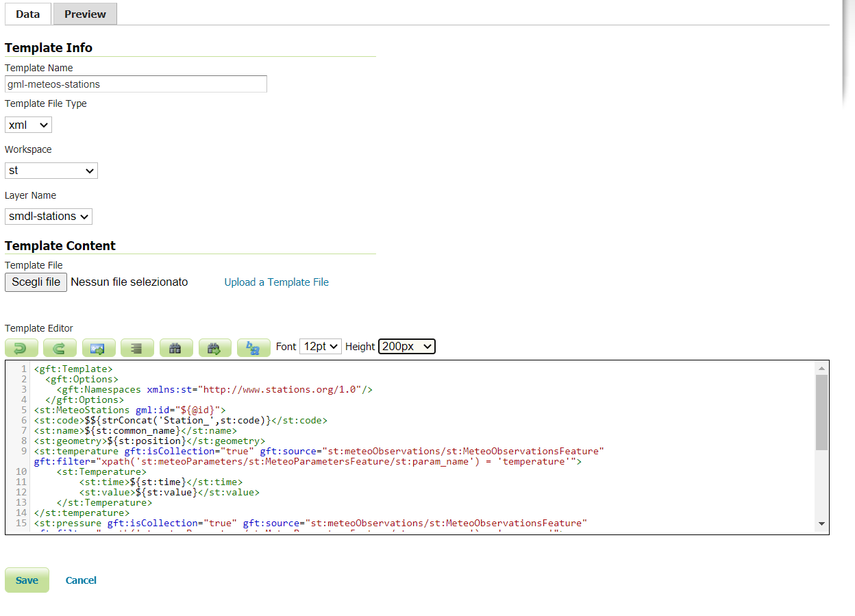Click the editor scrollbar down arrow
The width and height of the screenshot is (855, 616).
click(821, 523)
